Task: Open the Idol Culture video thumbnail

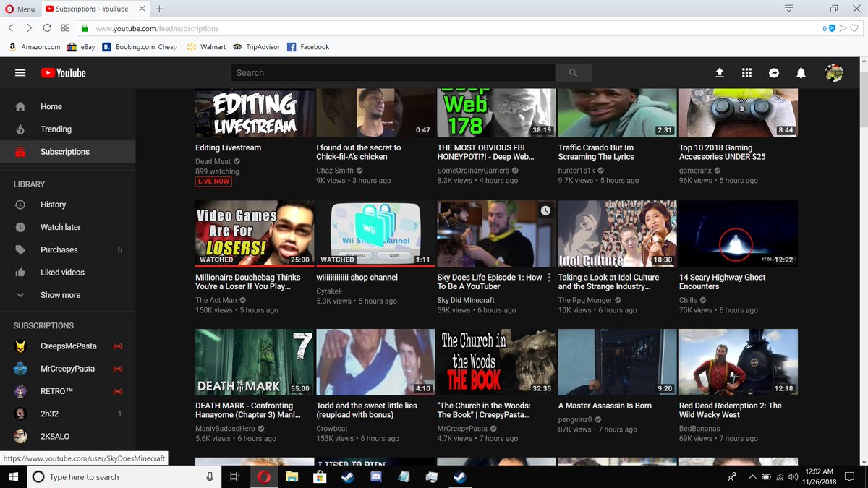Action: point(617,234)
